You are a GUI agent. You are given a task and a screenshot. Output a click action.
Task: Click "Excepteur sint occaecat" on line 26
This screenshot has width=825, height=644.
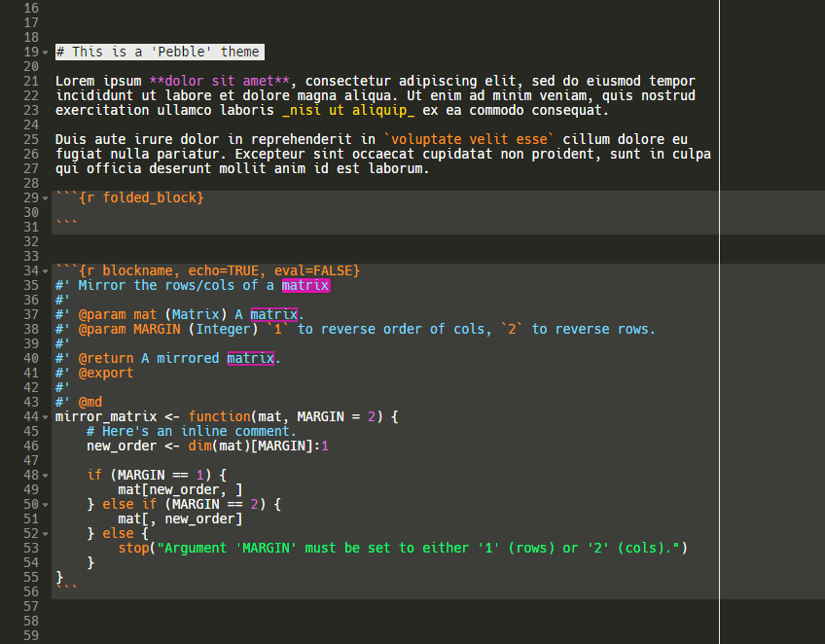325,154
